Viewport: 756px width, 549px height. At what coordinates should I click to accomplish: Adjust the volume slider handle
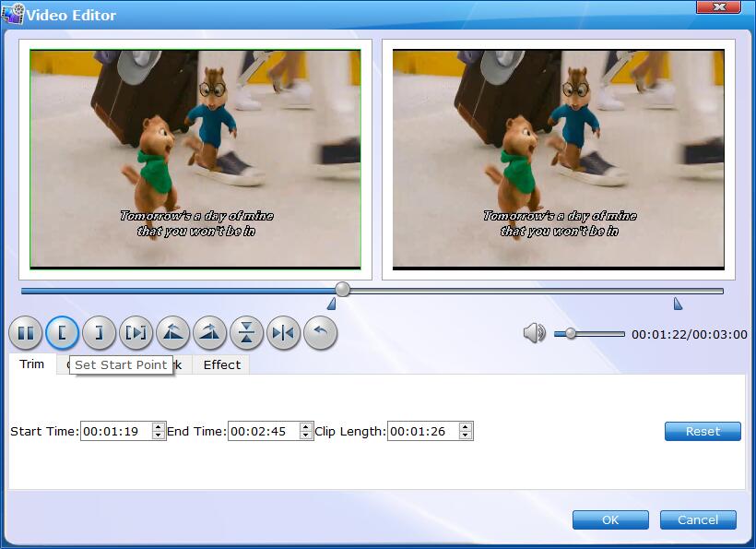tap(571, 333)
